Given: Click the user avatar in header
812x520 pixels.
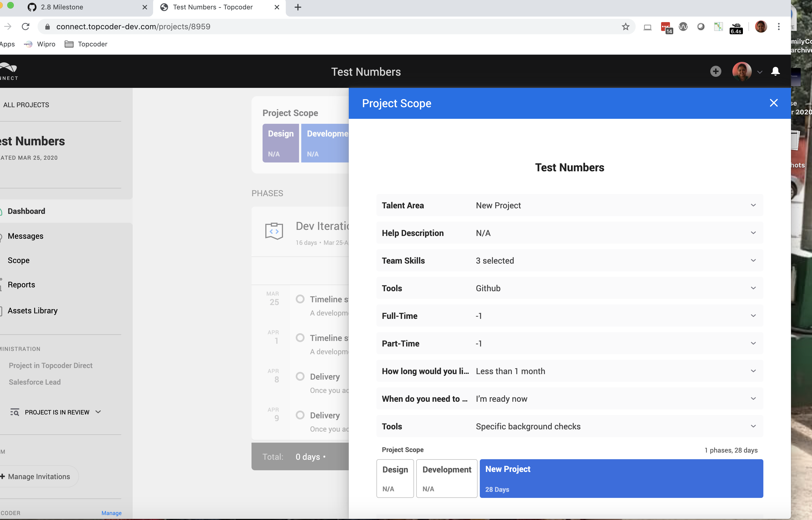Looking at the screenshot, I should [742, 71].
